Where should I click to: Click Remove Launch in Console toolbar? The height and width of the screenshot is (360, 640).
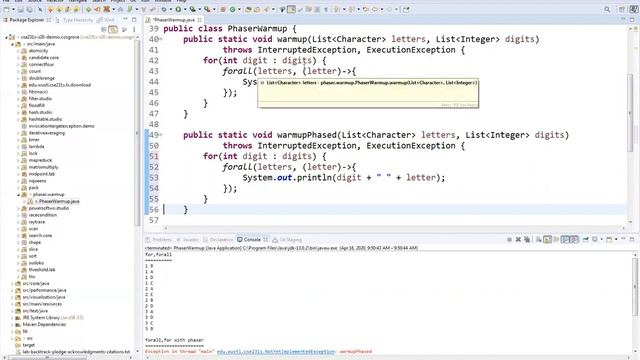click(518, 239)
